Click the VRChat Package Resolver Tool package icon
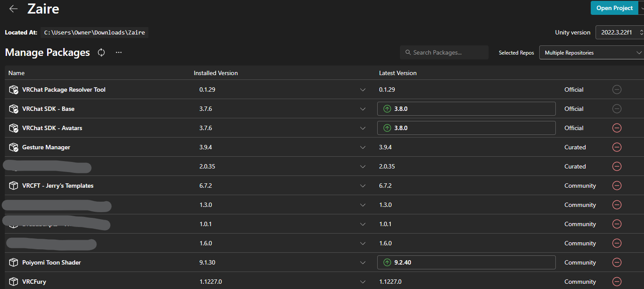644x289 pixels. tap(14, 89)
